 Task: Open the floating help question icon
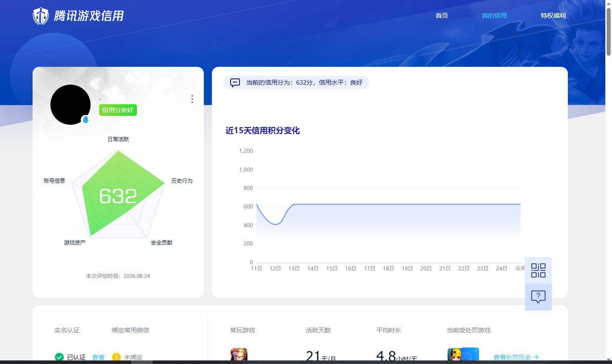(x=538, y=297)
